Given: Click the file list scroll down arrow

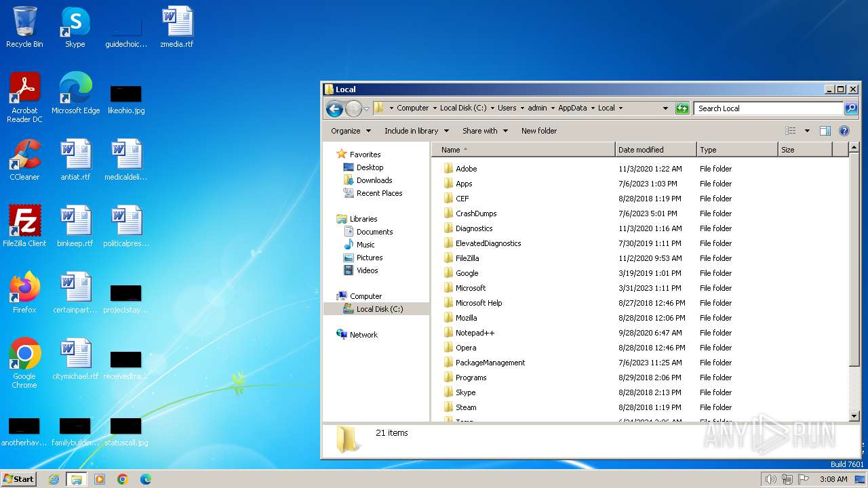Looking at the screenshot, I should tap(854, 415).
